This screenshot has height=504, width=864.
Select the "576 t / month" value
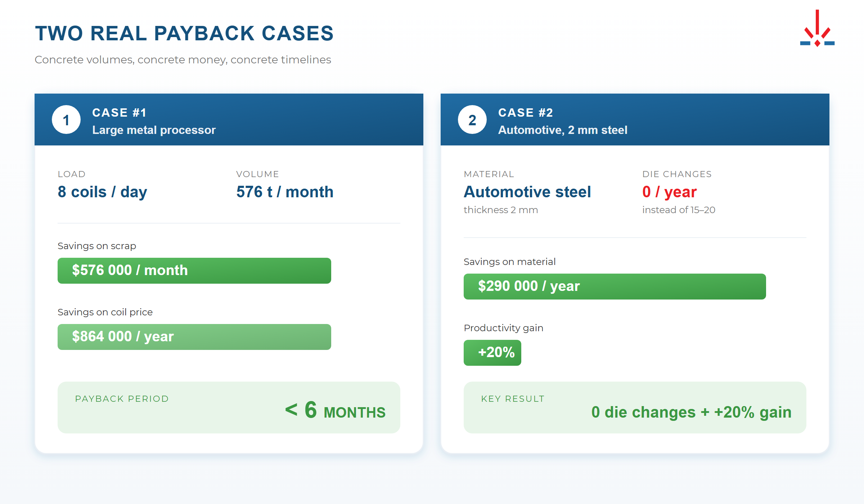285,192
